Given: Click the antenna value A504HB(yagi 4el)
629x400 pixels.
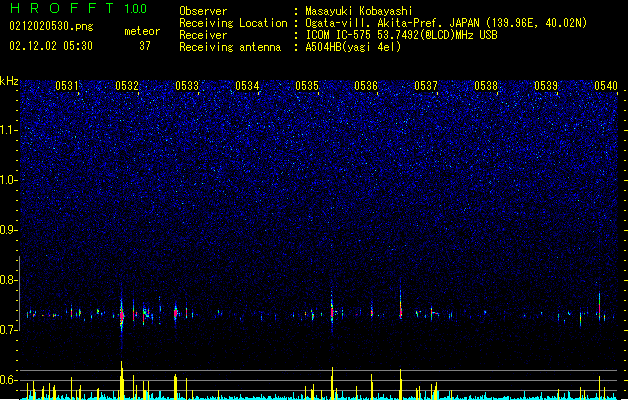Looking at the screenshot, I should pyautogui.click(x=353, y=47).
